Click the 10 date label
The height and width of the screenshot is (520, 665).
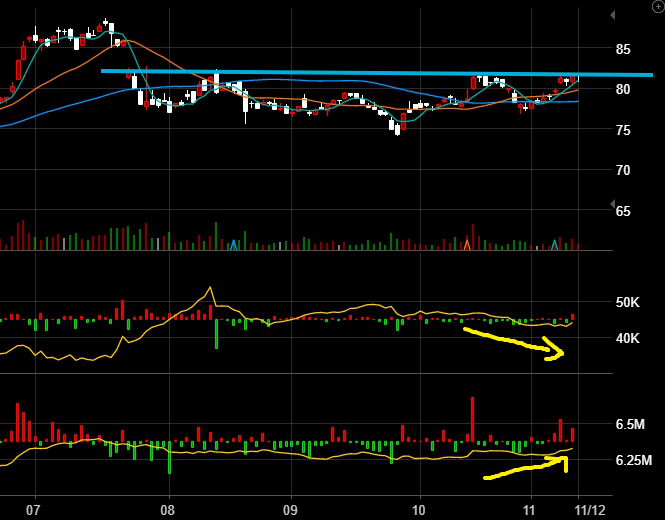[x=419, y=510]
